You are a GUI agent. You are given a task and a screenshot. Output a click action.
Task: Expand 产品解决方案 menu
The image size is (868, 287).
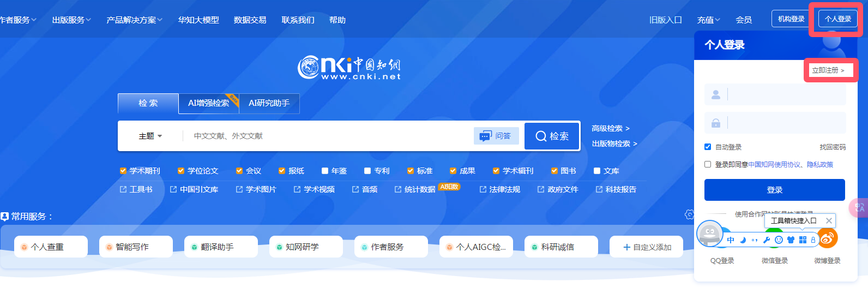tap(135, 20)
